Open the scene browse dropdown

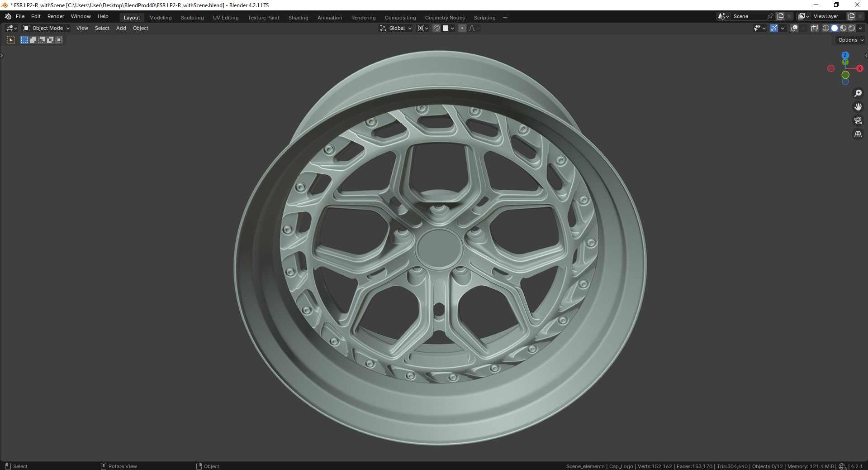[x=723, y=16]
